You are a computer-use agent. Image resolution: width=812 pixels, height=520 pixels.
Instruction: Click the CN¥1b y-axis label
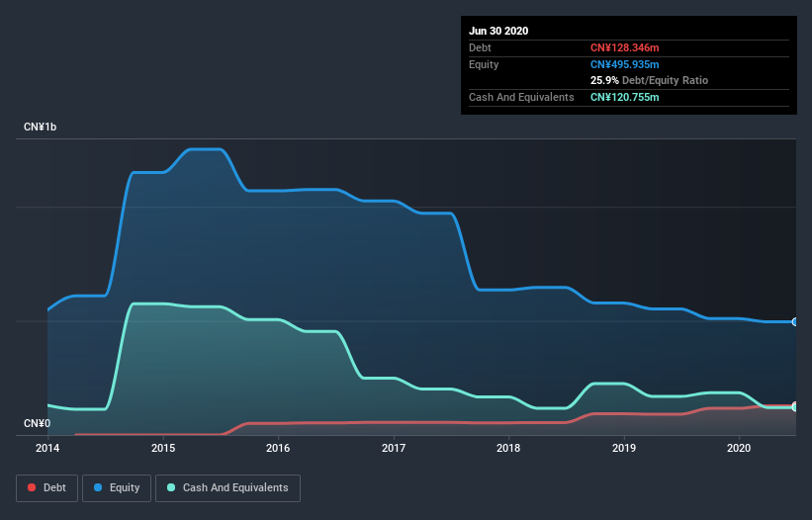[x=40, y=128]
